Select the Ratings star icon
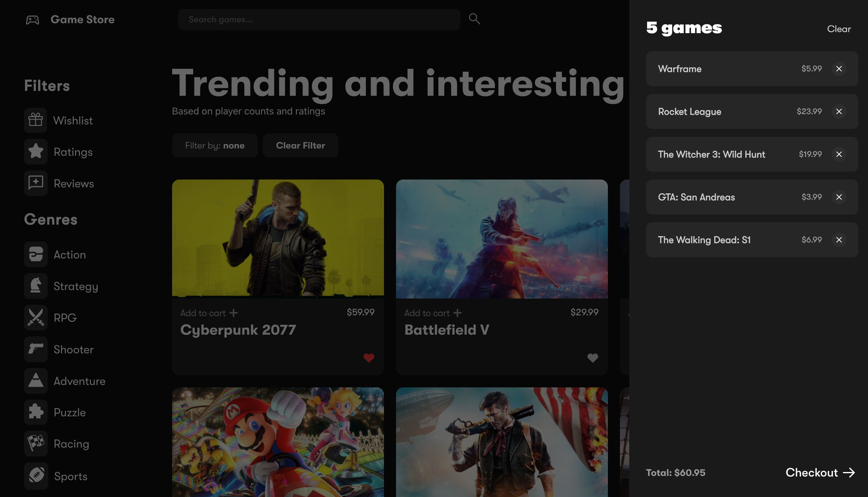Screen dimensions: 868x497 click(36, 152)
